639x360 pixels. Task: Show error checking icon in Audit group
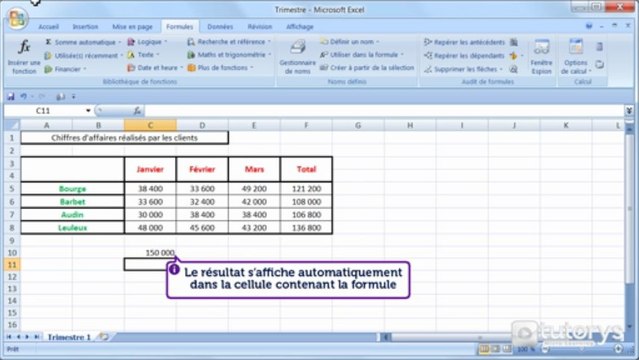click(x=513, y=56)
